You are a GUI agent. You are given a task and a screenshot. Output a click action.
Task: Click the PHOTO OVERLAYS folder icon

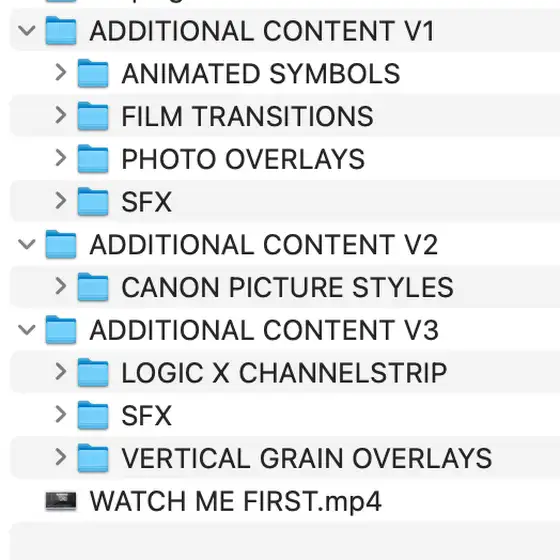pyautogui.click(x=93, y=159)
